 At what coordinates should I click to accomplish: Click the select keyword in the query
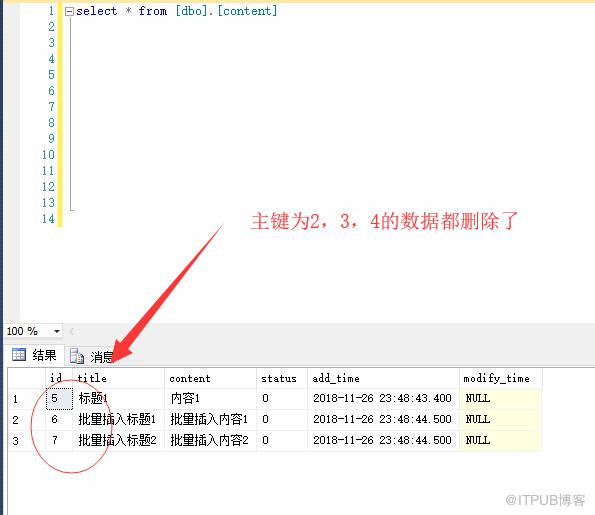point(96,11)
